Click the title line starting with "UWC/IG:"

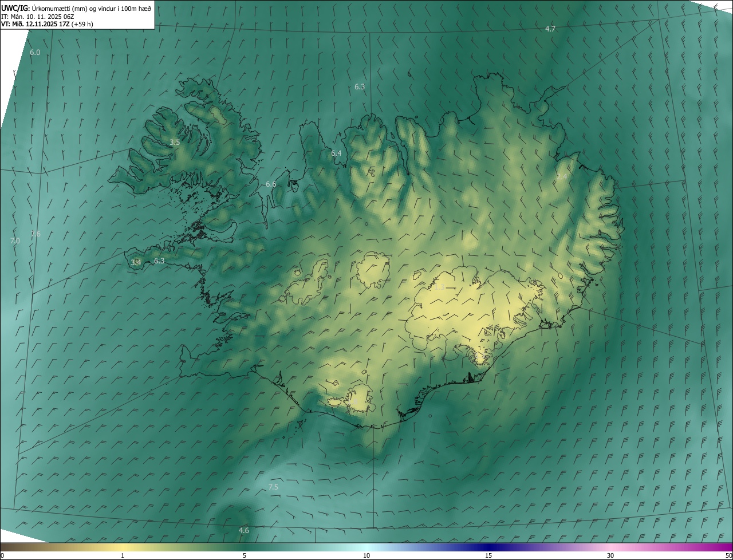76,8
